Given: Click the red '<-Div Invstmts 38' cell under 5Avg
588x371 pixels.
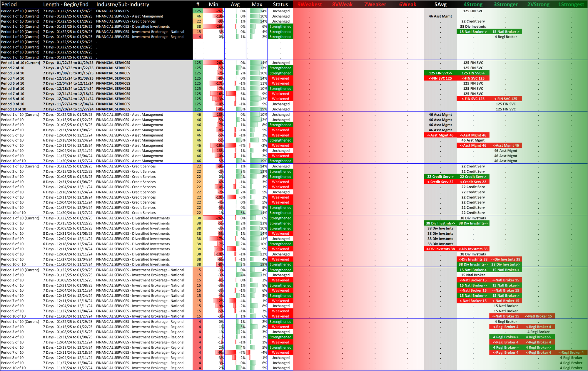Looking at the screenshot, I should point(440,249).
